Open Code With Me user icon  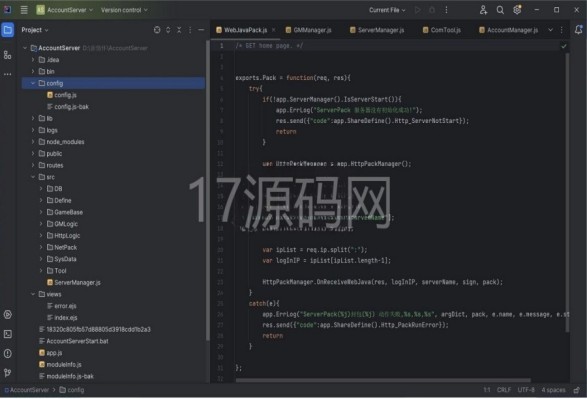483,10
